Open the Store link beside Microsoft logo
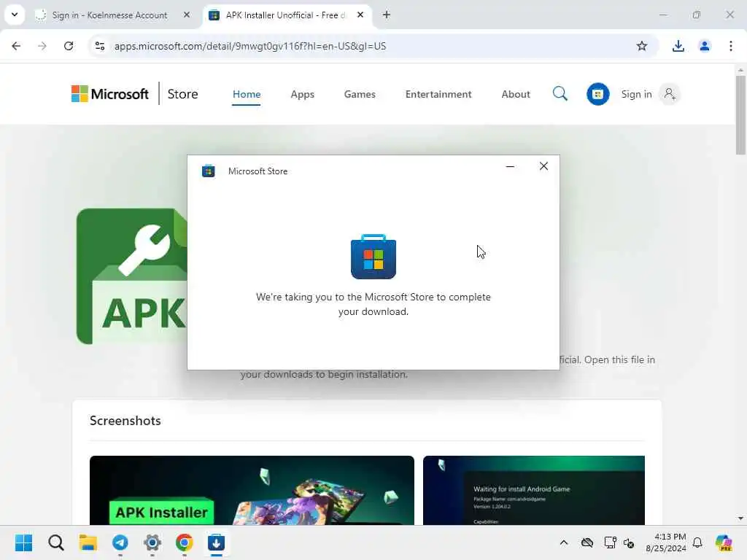 pos(182,94)
